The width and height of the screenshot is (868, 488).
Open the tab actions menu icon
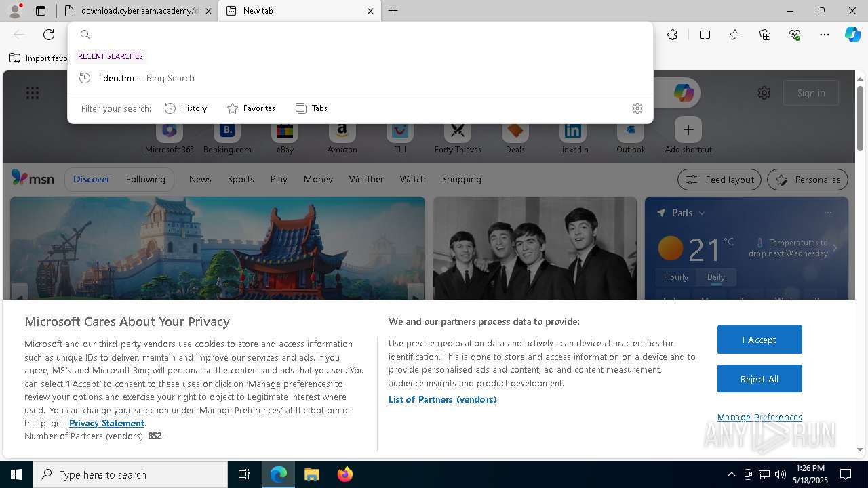(x=41, y=11)
